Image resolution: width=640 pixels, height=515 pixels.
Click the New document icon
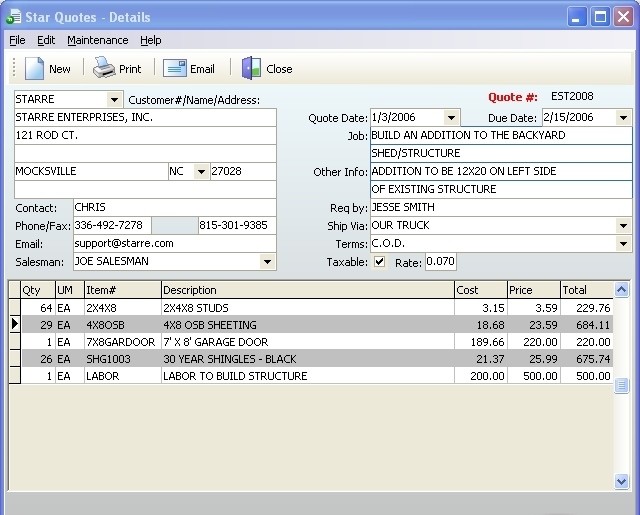coord(35,68)
